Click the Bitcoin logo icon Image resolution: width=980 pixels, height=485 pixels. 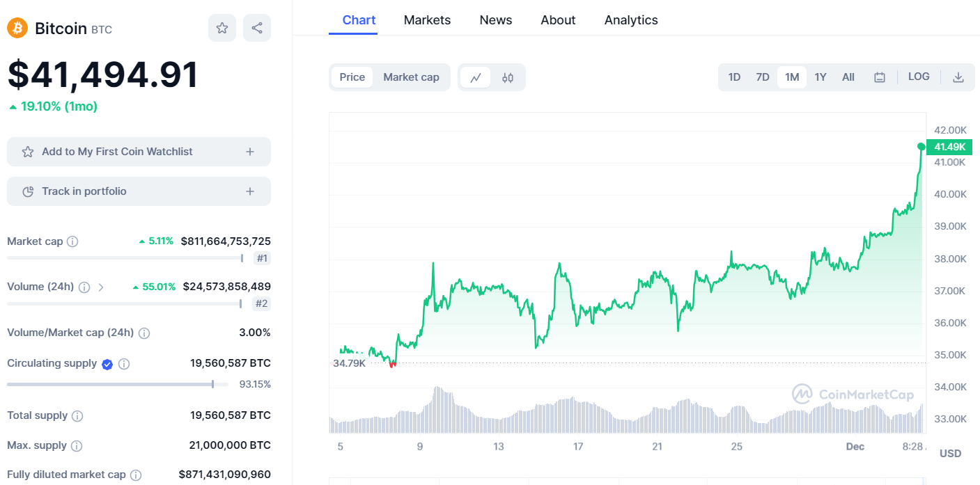[17, 28]
